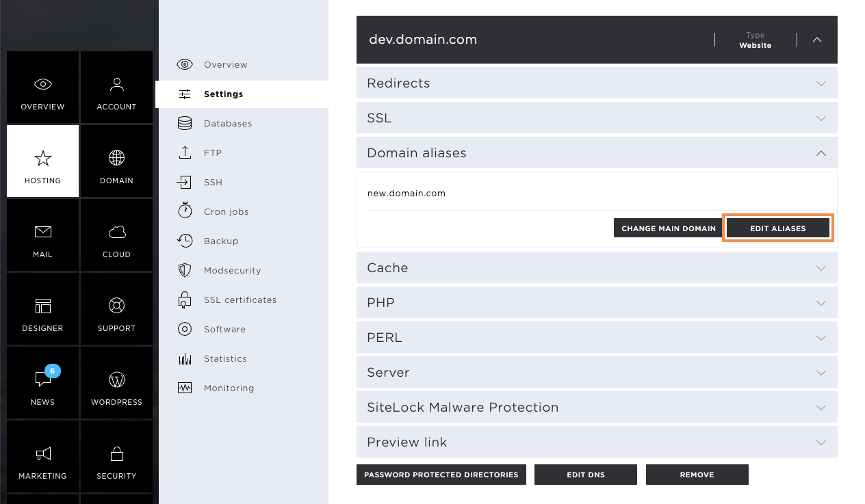Screen dimensions: 865x504
Task: Click the SSL certificates padlock icon
Action: pos(185,300)
